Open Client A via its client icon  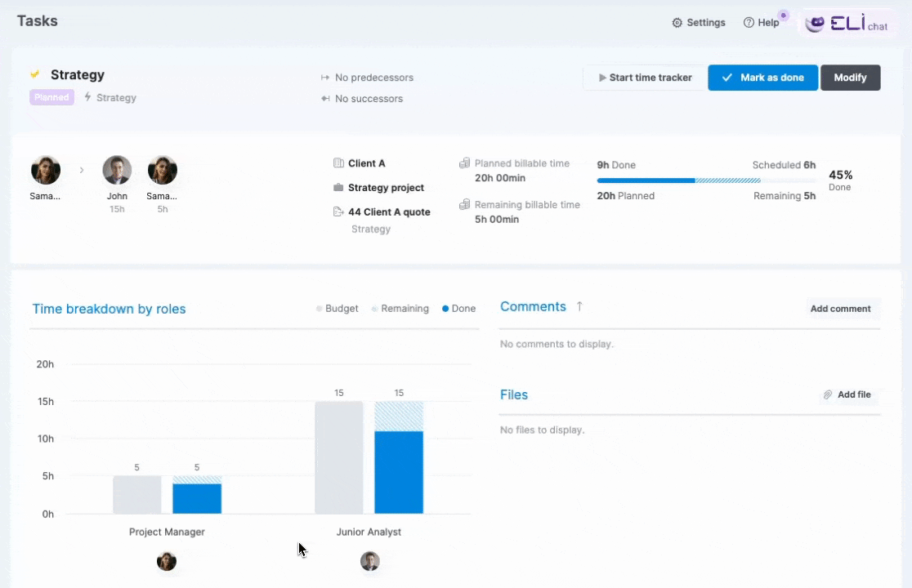tap(338, 163)
